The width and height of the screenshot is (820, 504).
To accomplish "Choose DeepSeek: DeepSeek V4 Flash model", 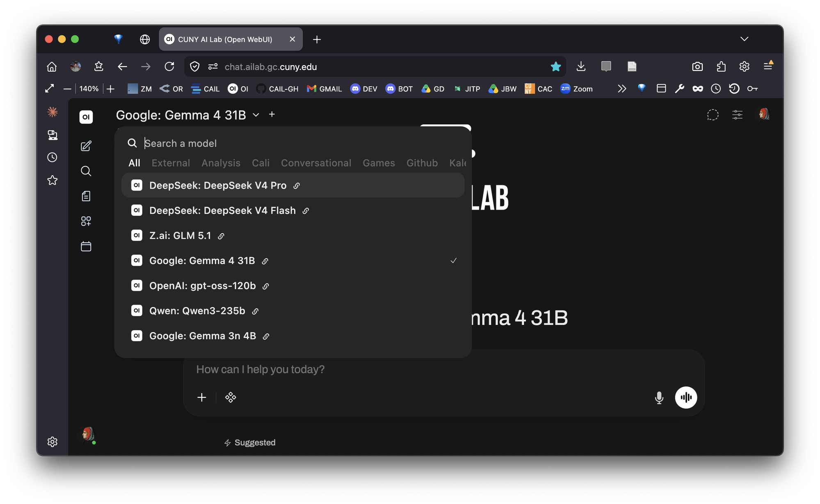I will coord(293,210).
